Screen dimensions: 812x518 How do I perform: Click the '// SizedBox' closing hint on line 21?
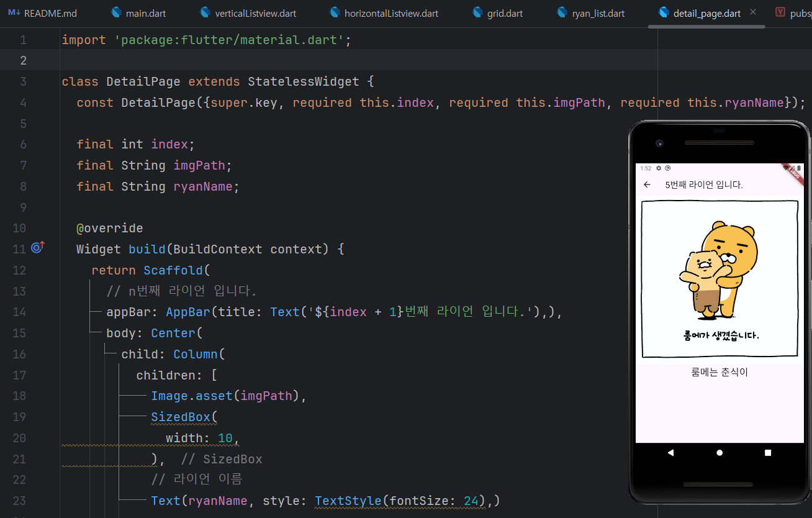pyautogui.click(x=222, y=459)
